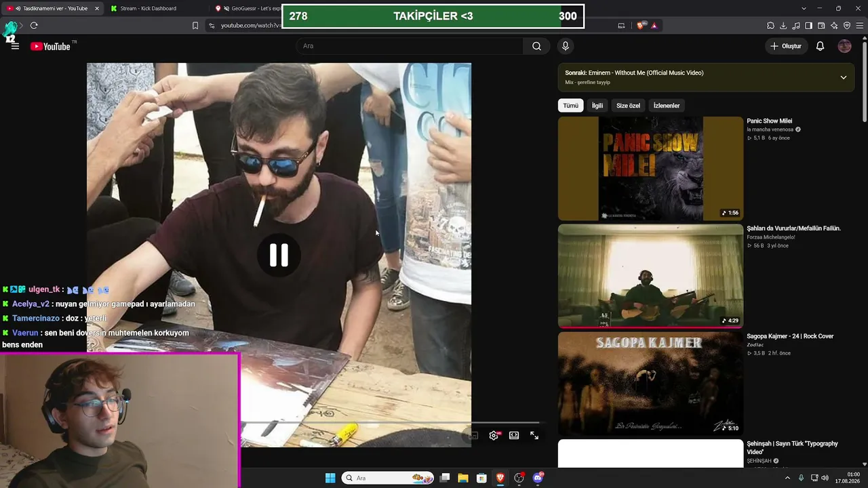Image resolution: width=868 pixels, height=488 pixels.
Task: Switch to the GeoGuessr browser tab
Action: pos(248,8)
